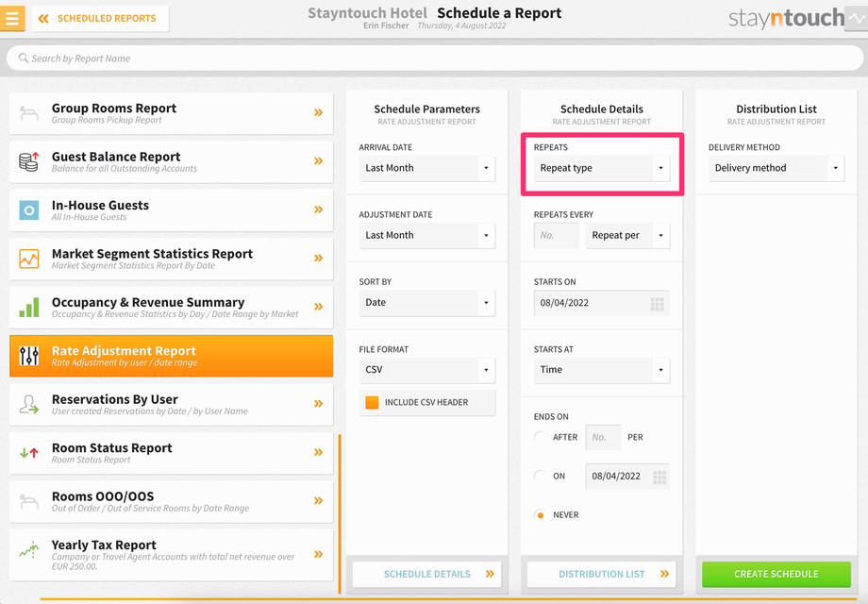
Task: Open the Sort By dropdown
Action: click(426, 303)
